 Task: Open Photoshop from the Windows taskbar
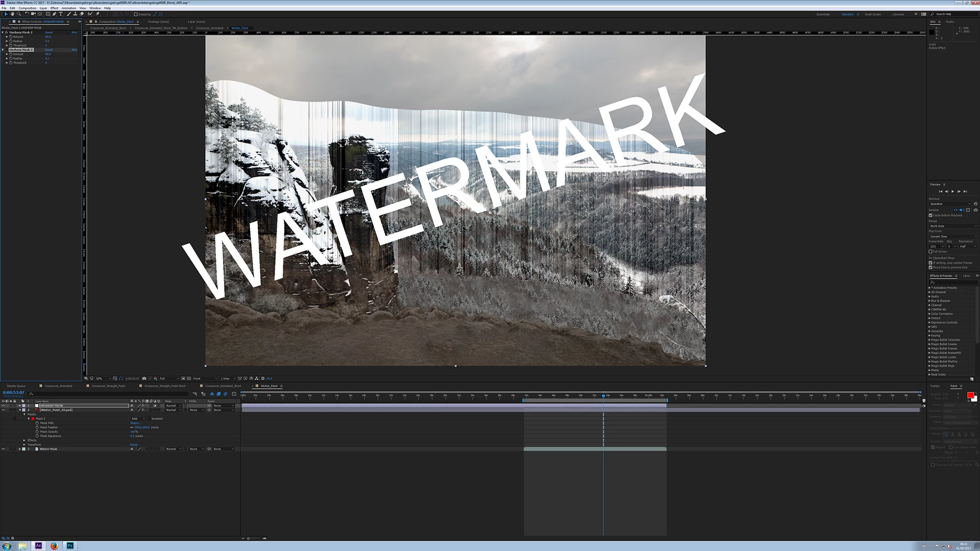(x=70, y=545)
